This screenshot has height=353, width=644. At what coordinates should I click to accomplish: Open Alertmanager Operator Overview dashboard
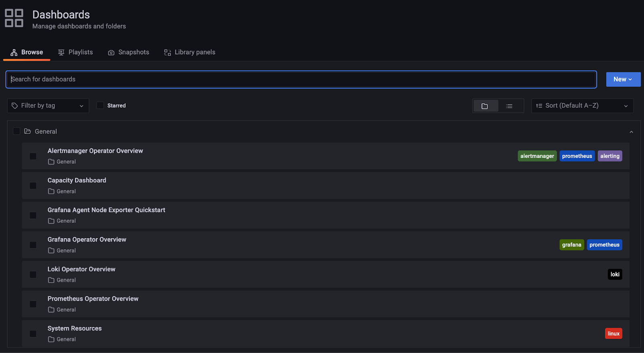[x=95, y=151]
